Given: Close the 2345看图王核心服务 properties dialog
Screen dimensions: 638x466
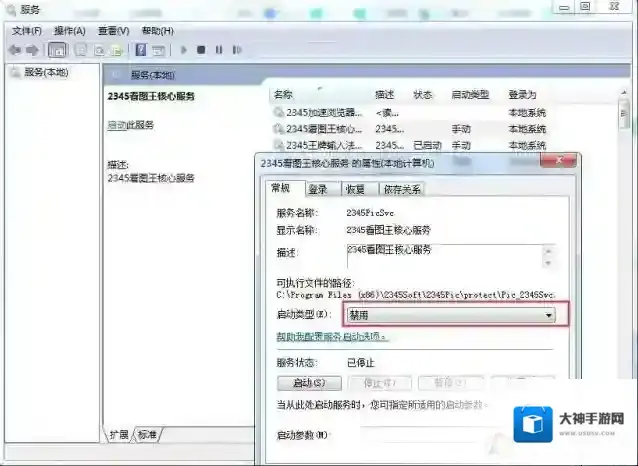Looking at the screenshot, I should 559,160.
